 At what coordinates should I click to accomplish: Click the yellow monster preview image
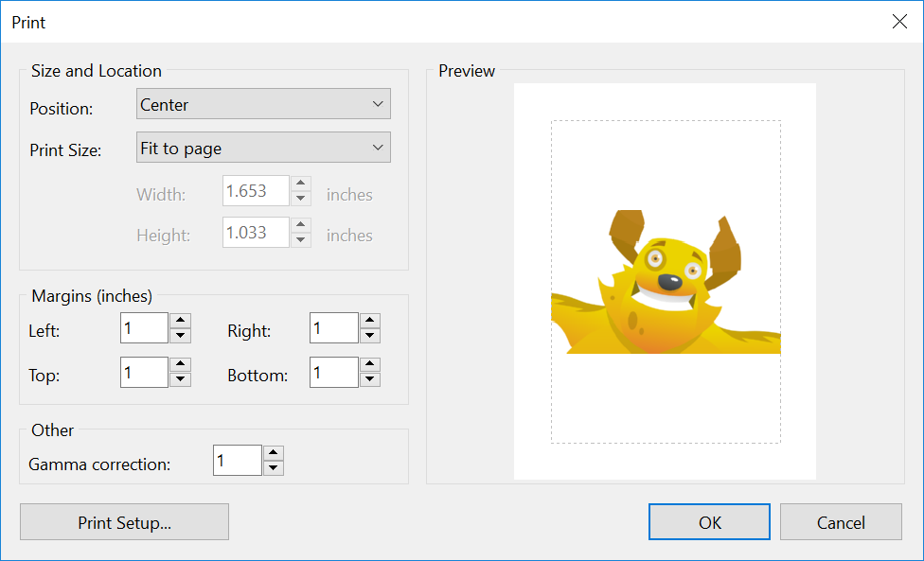coord(666,282)
